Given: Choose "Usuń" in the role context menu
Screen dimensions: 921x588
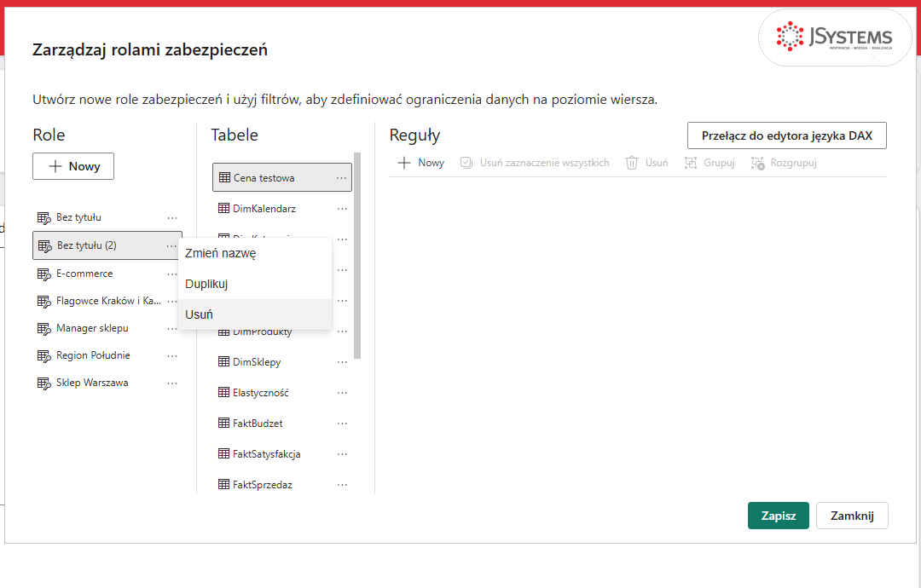Looking at the screenshot, I should 255,314.
